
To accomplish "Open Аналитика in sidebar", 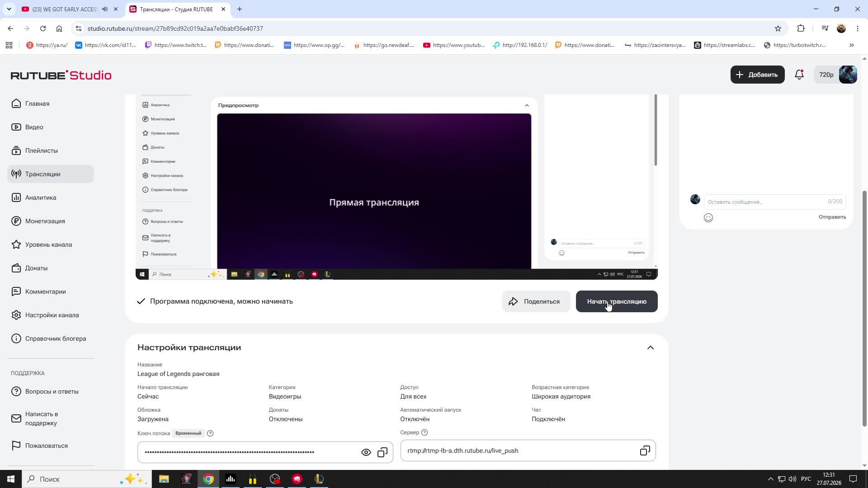I will pos(50,197).
